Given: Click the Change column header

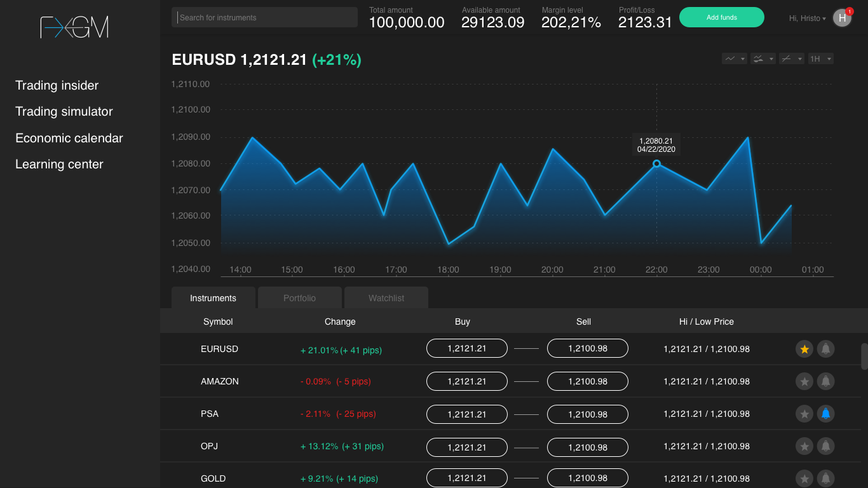Looking at the screenshot, I should [340, 322].
